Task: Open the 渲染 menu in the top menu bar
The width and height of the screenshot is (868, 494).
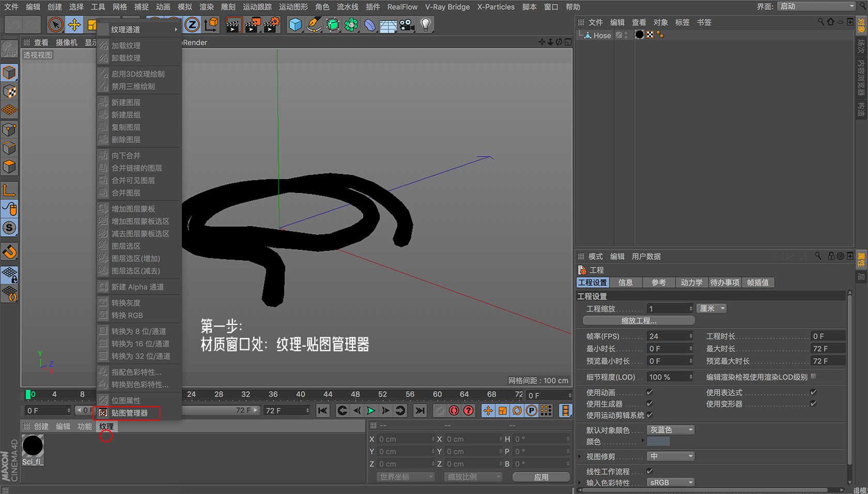Action: (207, 7)
